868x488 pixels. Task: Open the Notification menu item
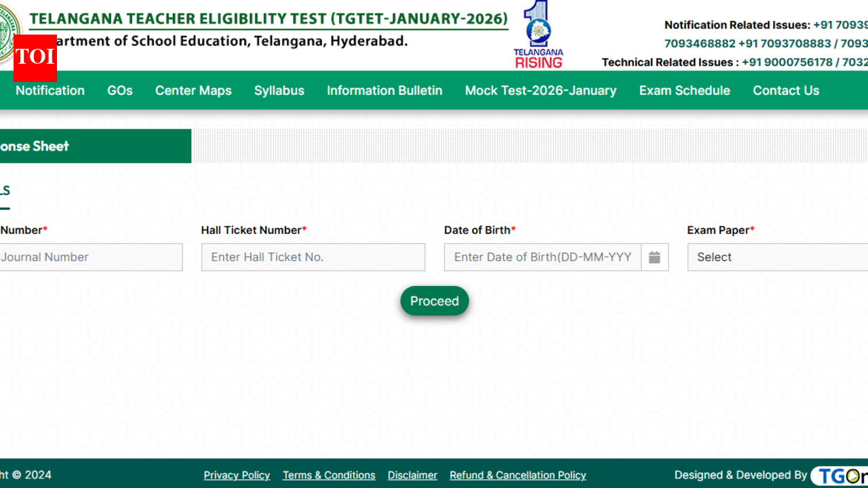[50, 90]
